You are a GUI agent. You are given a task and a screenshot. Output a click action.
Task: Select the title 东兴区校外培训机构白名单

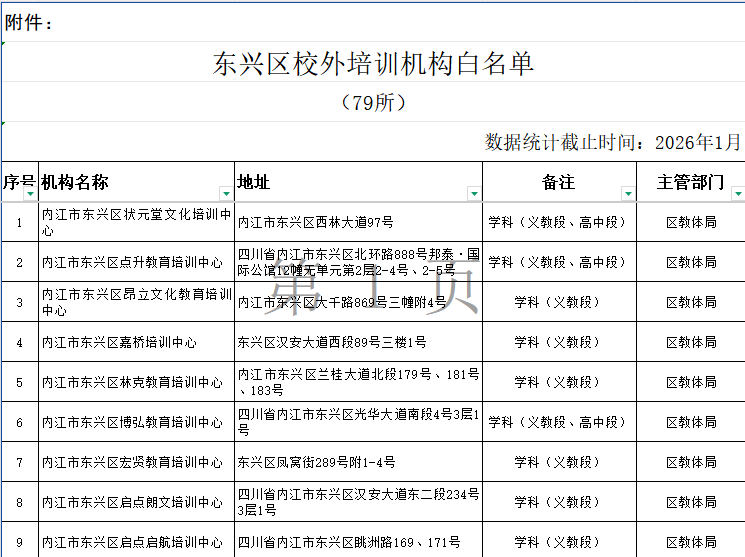pos(373,62)
